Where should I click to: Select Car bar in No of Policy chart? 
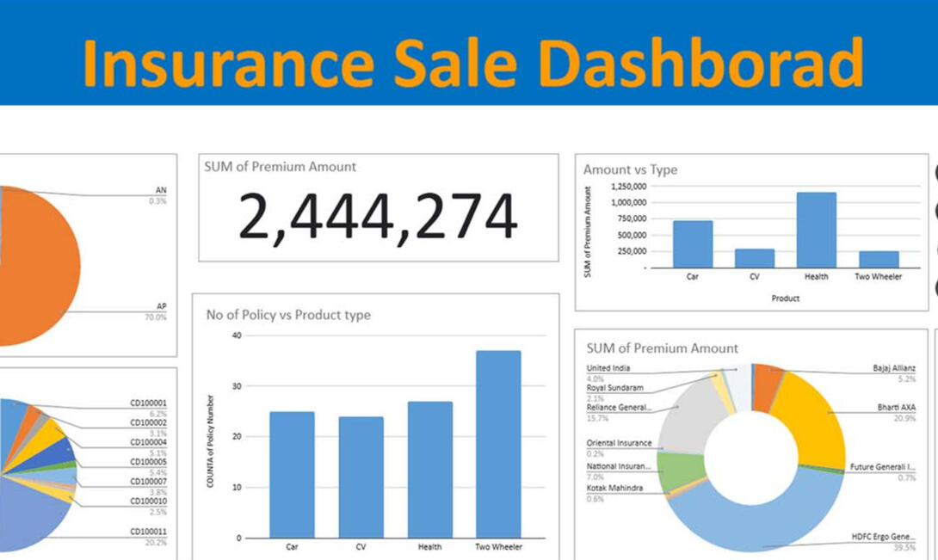tap(292, 475)
